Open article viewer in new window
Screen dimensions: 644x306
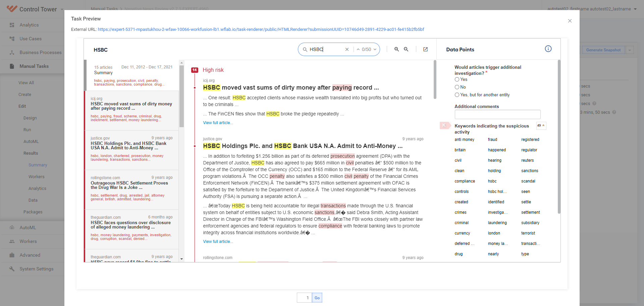pos(425,49)
